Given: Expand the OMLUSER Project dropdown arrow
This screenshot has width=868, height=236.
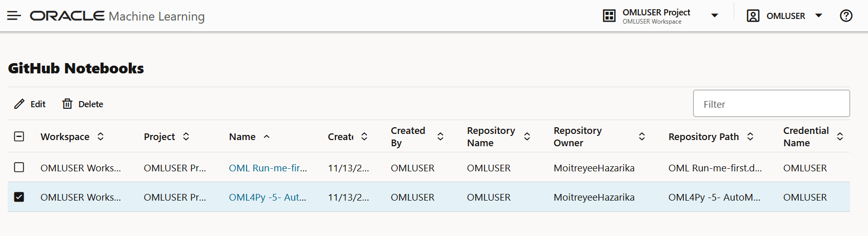Looking at the screenshot, I should [x=715, y=16].
